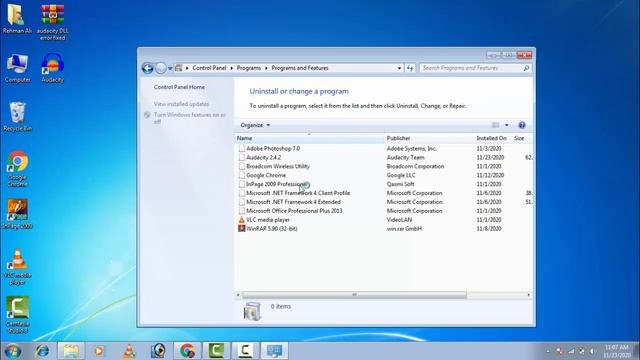640x360 pixels.
Task: Open Help with the question mark icon
Action: (x=522, y=125)
